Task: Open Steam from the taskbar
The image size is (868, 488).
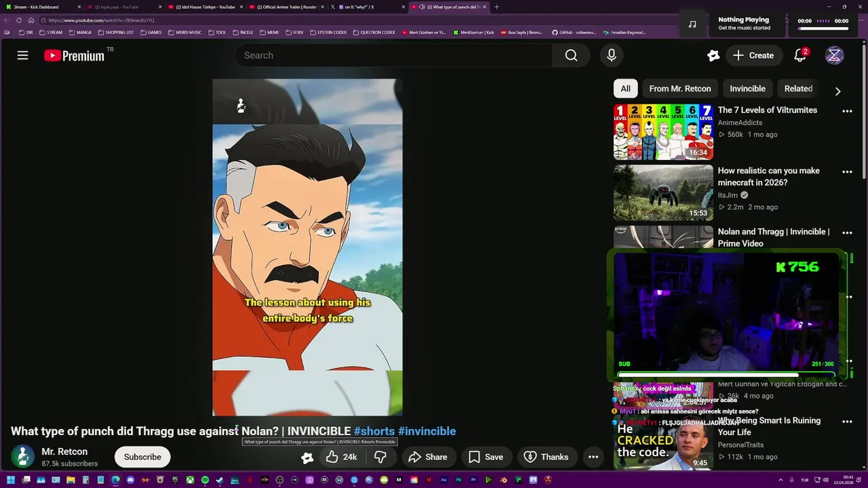Action: (220, 480)
